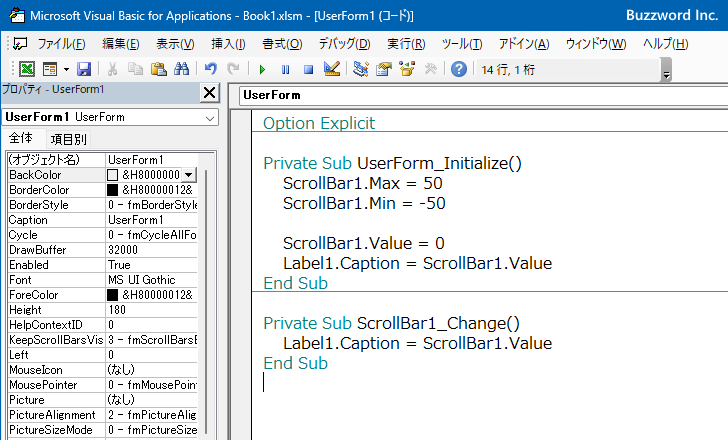
Task: Open the 挿入(I) menu
Action: click(x=228, y=44)
